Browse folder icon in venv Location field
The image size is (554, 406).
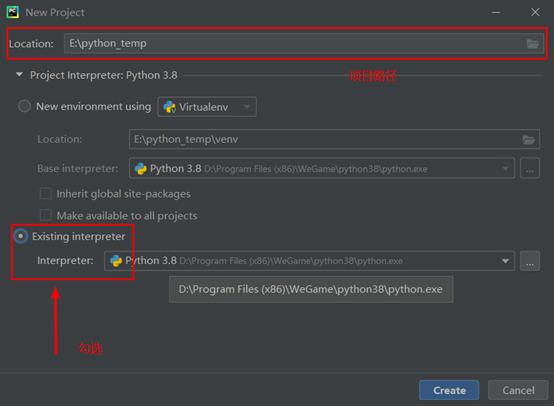pos(529,139)
